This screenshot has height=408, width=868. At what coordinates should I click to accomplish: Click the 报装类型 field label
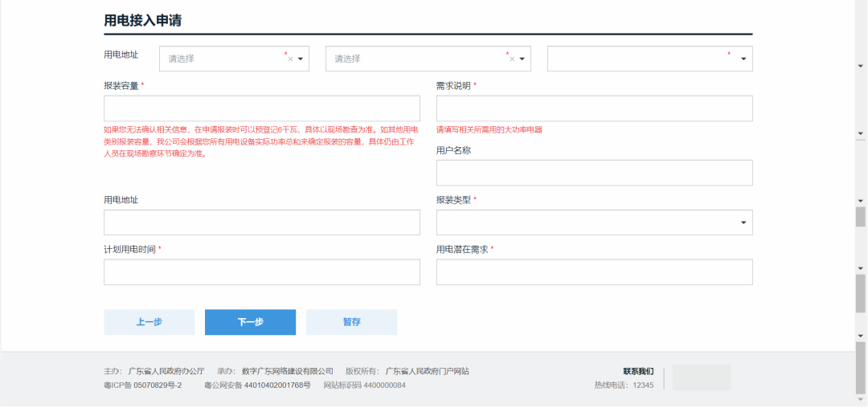pos(453,199)
